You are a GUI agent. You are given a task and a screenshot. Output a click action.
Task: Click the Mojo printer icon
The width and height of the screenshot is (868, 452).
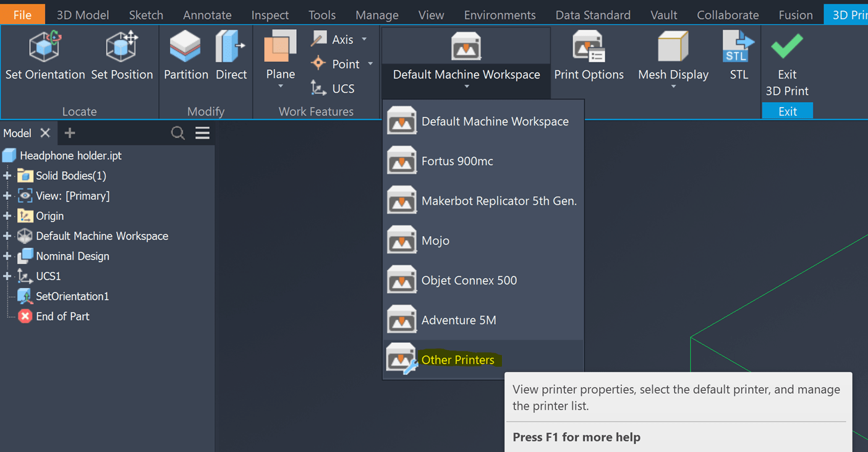(402, 241)
